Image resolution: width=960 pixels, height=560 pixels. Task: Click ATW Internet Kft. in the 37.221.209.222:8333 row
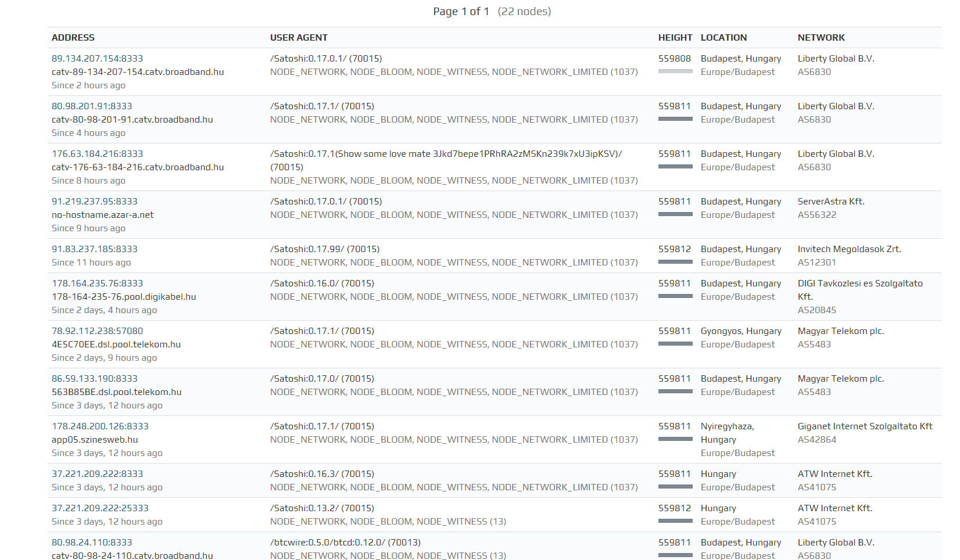[x=835, y=474]
